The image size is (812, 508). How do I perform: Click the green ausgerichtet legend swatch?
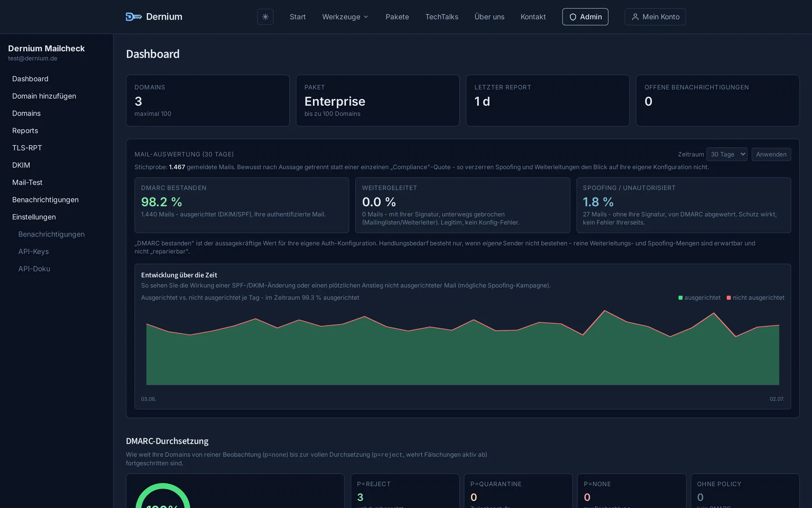pos(680,298)
